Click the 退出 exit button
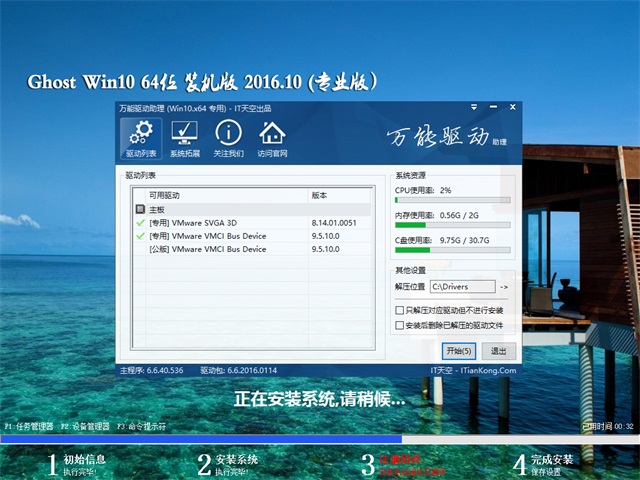640x480 pixels. coord(498,351)
